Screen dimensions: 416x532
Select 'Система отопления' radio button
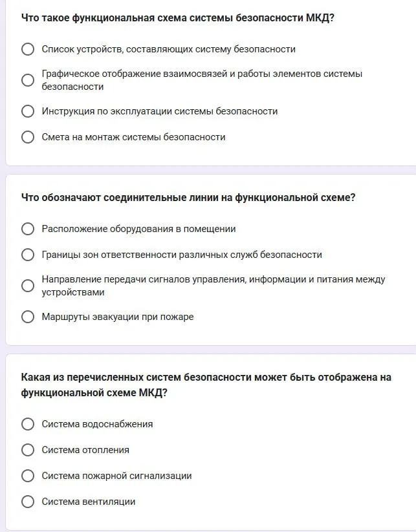[28, 450]
